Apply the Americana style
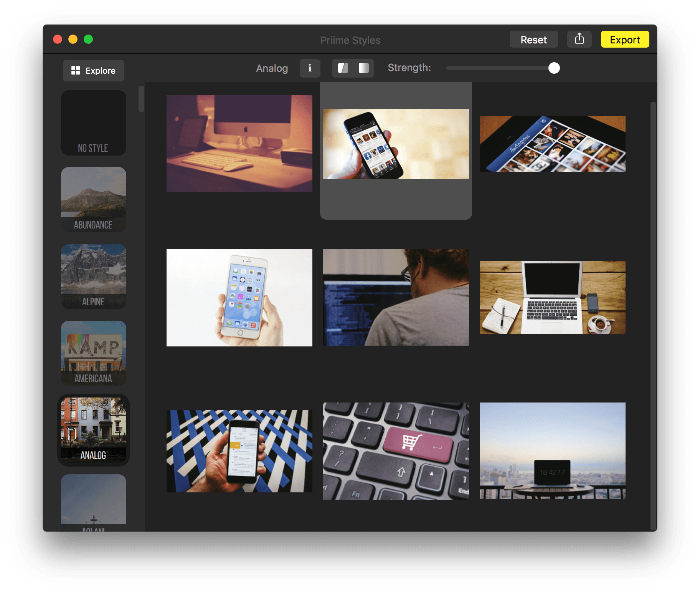This screenshot has width=700, height=593. [x=93, y=353]
